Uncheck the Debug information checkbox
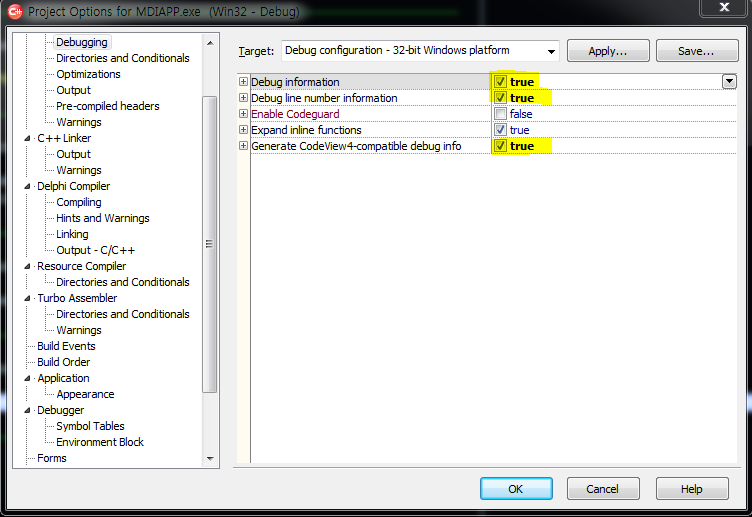 (500, 82)
